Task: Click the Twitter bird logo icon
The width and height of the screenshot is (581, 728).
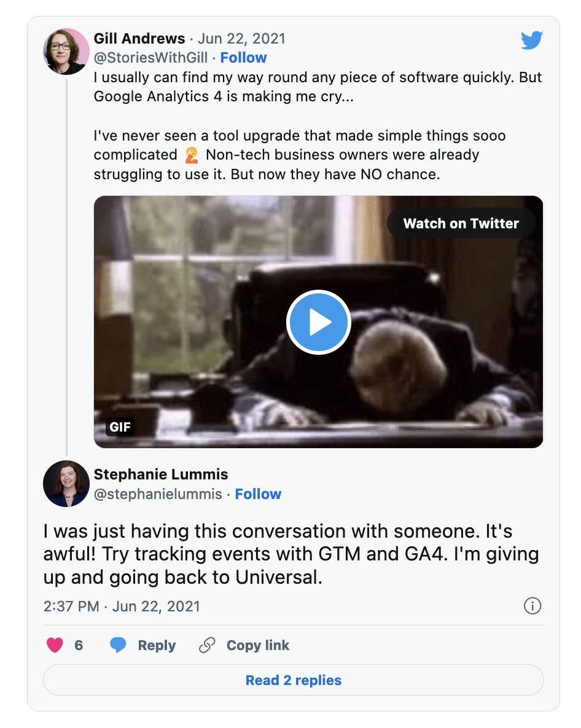Action: [531, 41]
